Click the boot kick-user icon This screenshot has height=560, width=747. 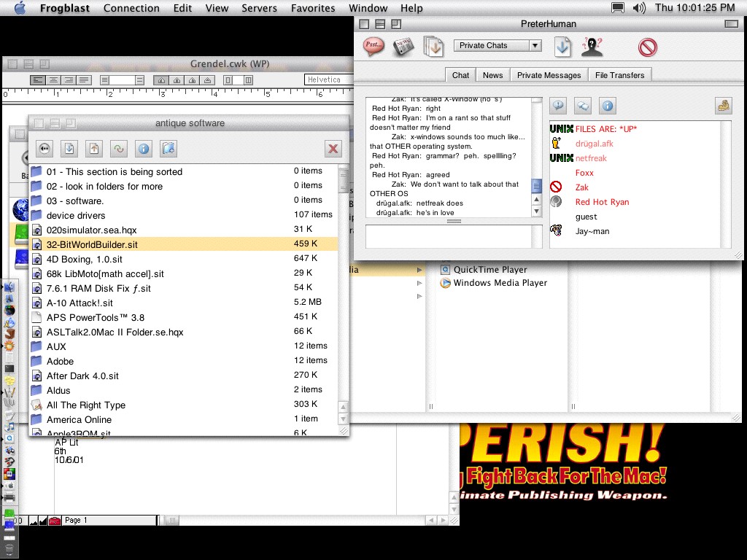[724, 106]
